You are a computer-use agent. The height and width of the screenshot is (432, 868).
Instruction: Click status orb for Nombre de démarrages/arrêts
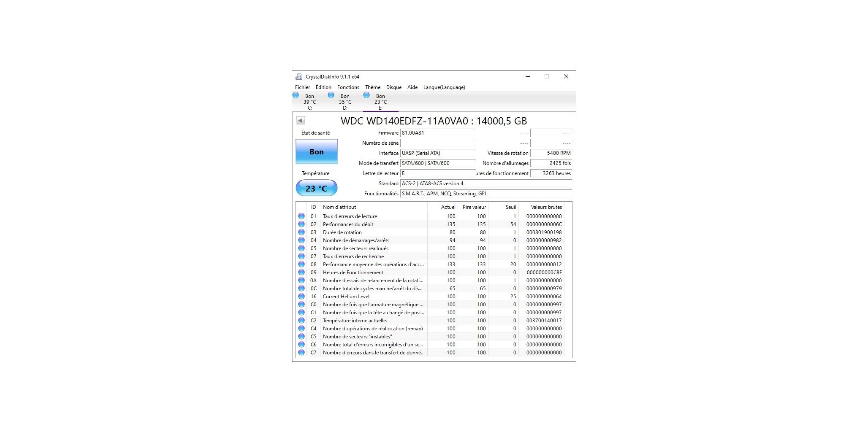click(x=301, y=240)
